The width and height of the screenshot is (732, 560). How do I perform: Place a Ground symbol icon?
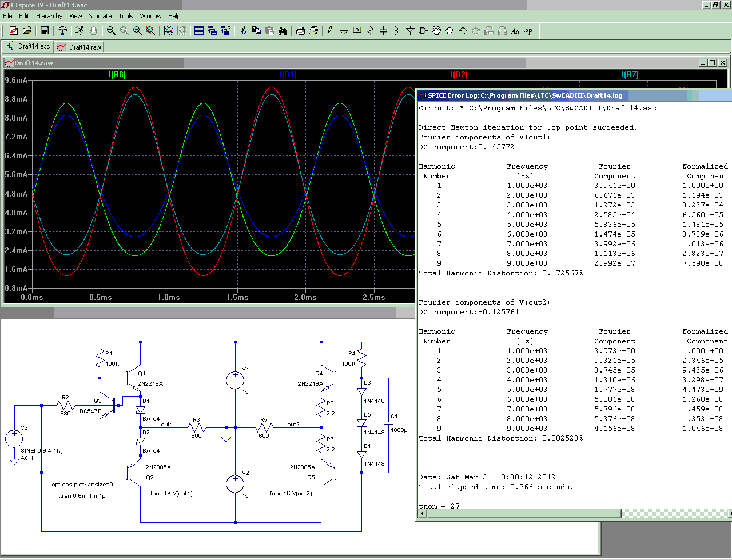tap(344, 31)
